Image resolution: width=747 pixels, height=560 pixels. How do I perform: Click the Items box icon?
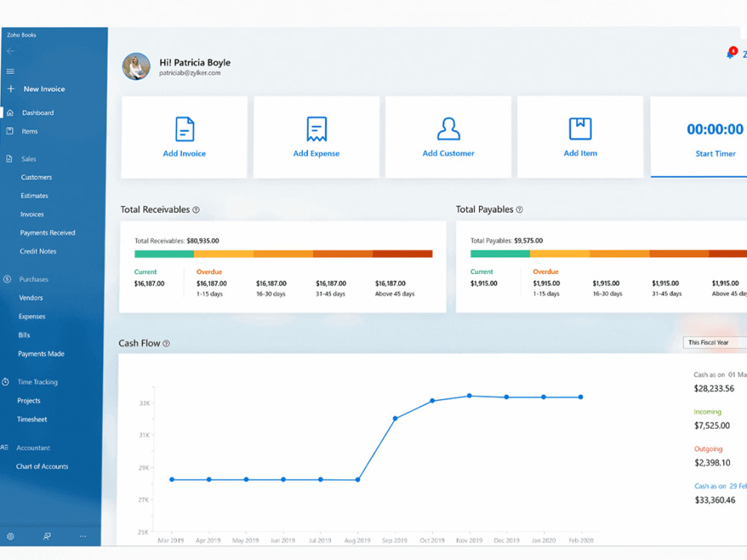[x=10, y=131]
